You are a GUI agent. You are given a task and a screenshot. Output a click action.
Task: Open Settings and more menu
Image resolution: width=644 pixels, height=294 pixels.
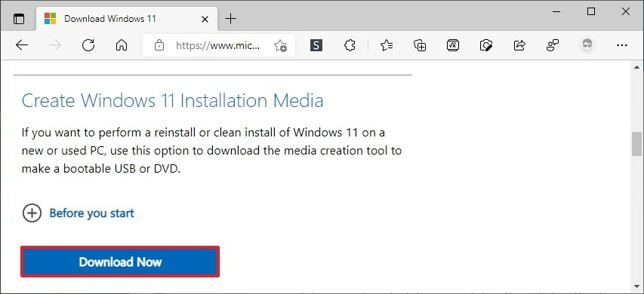pos(622,45)
